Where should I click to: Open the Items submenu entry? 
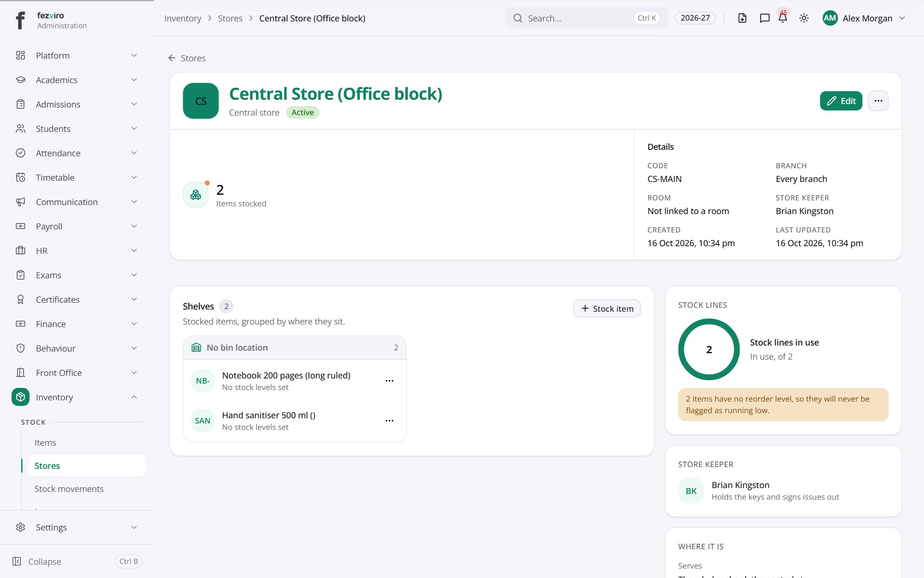(x=87, y=442)
